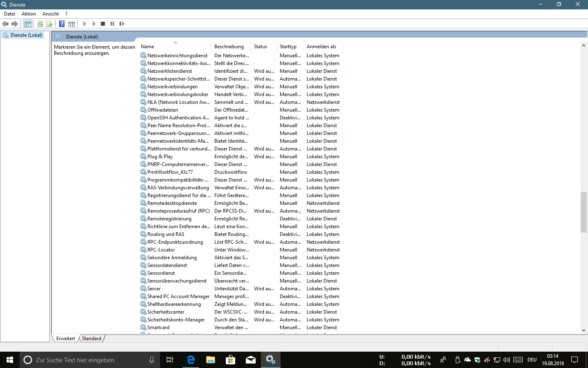Toggle the action pane toolbar icon
Image resolution: width=588 pixels, height=368 pixels.
71,24
